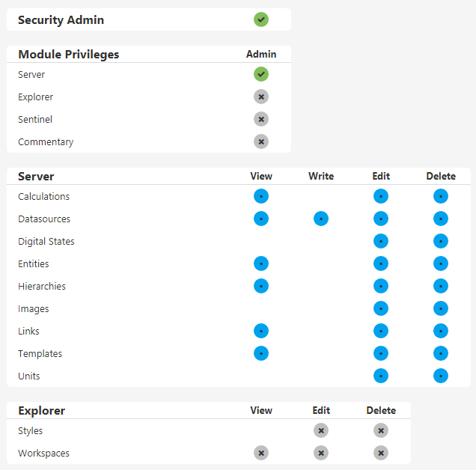
Task: Disable Server module Admin privilege
Action: click(260, 74)
